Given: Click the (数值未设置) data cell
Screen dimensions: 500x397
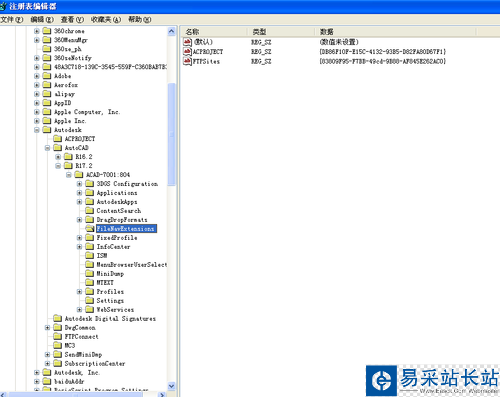Looking at the screenshot, I should (x=339, y=42).
